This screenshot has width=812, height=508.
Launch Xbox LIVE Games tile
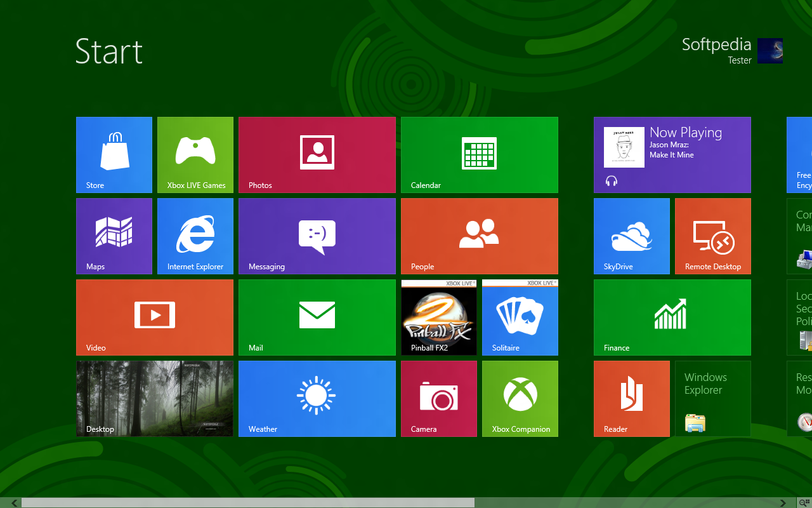point(195,154)
